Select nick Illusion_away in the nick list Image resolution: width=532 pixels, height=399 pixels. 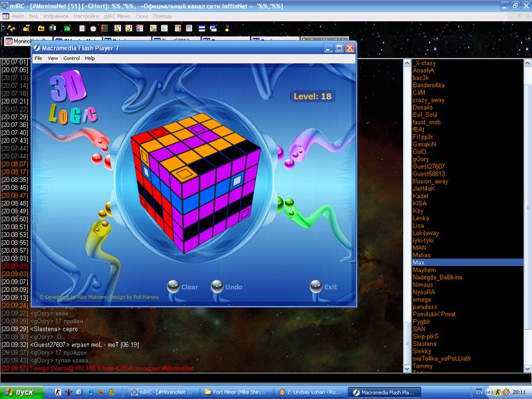click(x=430, y=181)
